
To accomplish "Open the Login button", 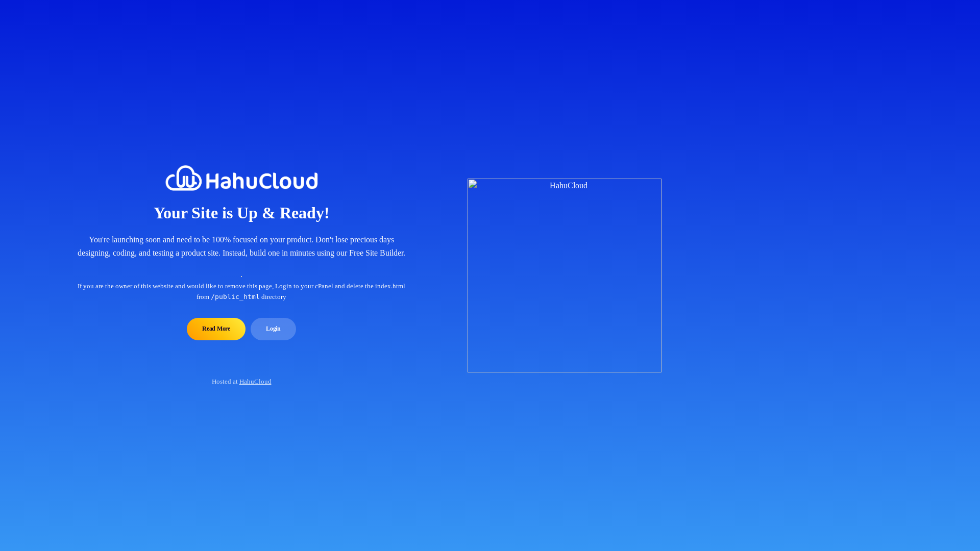I will pyautogui.click(x=273, y=329).
